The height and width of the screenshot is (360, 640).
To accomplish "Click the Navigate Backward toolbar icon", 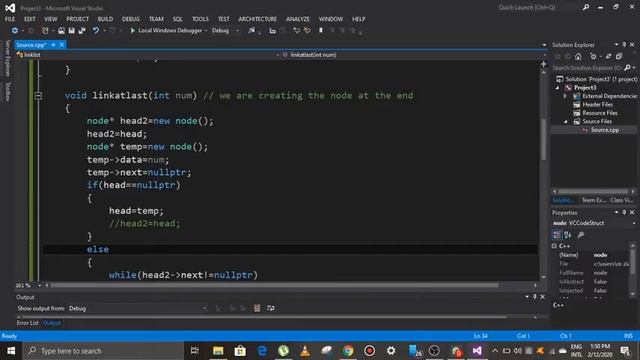I will (15, 31).
